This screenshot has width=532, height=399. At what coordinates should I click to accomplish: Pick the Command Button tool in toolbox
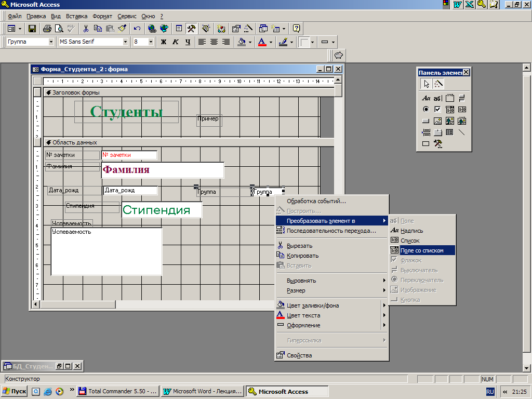[426, 121]
